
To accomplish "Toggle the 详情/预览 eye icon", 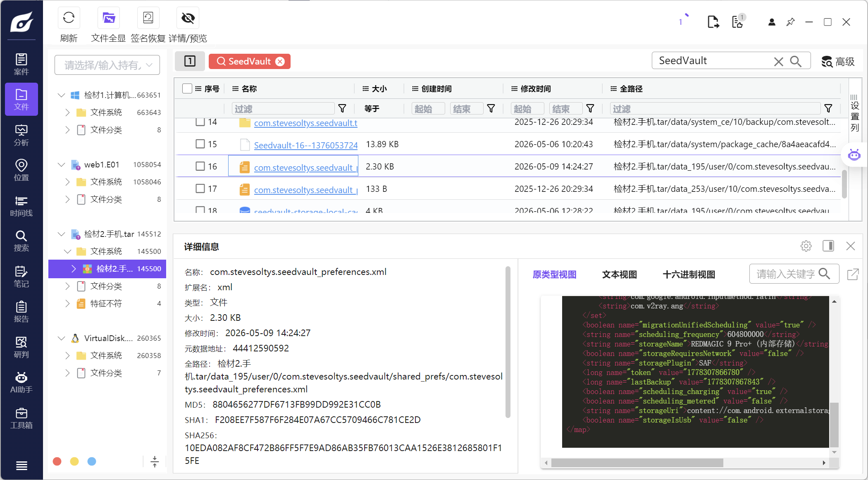I will pos(188,18).
